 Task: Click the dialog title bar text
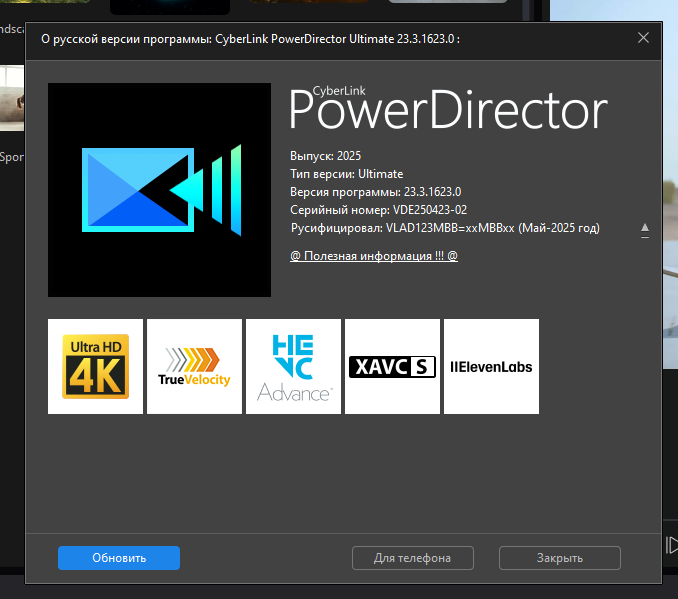click(x=250, y=39)
